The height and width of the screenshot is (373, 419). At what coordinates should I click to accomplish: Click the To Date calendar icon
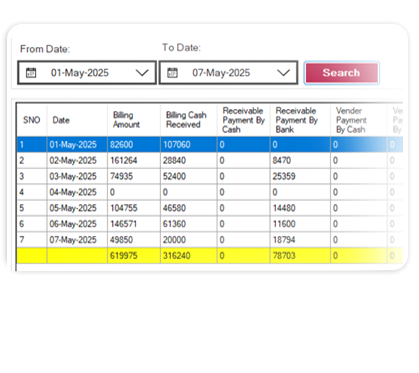click(x=172, y=73)
